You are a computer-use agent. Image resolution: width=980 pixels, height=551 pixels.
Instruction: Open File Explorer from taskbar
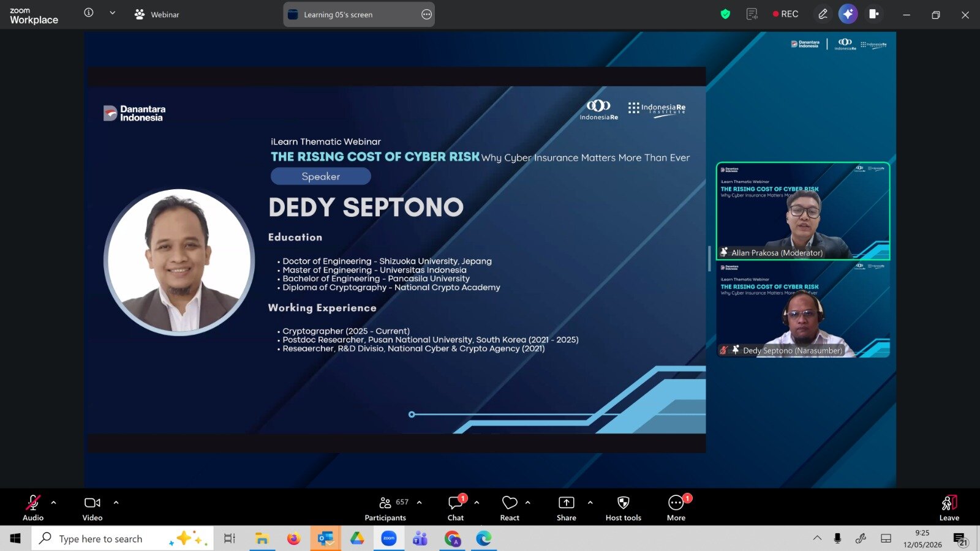[262, 538]
